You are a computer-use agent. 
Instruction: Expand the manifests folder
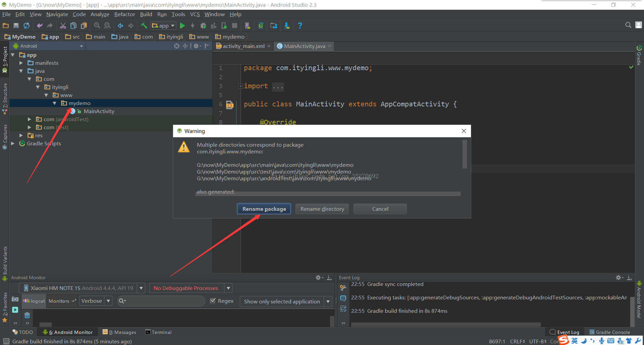click(21, 63)
